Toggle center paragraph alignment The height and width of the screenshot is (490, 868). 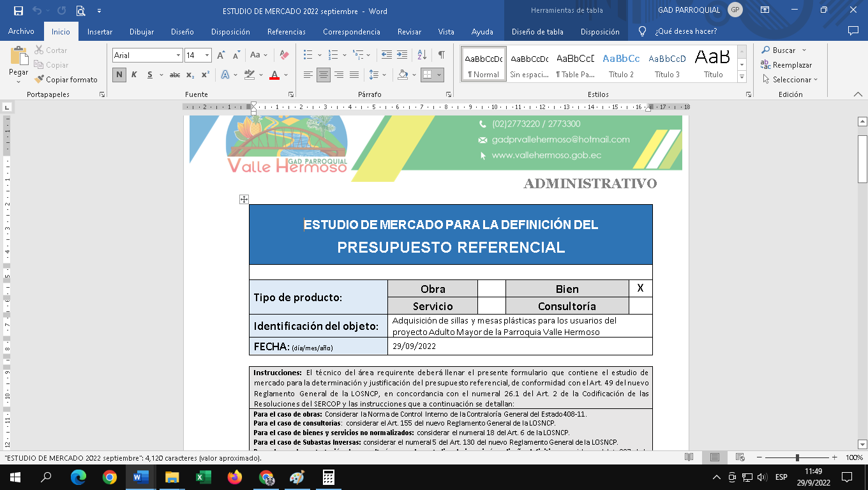coord(324,75)
